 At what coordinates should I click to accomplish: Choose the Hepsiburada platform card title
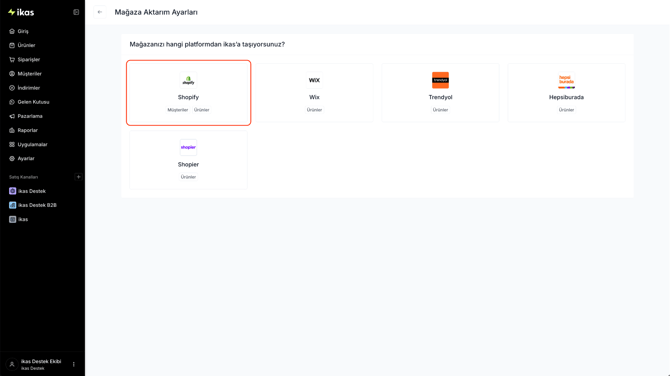(x=566, y=97)
